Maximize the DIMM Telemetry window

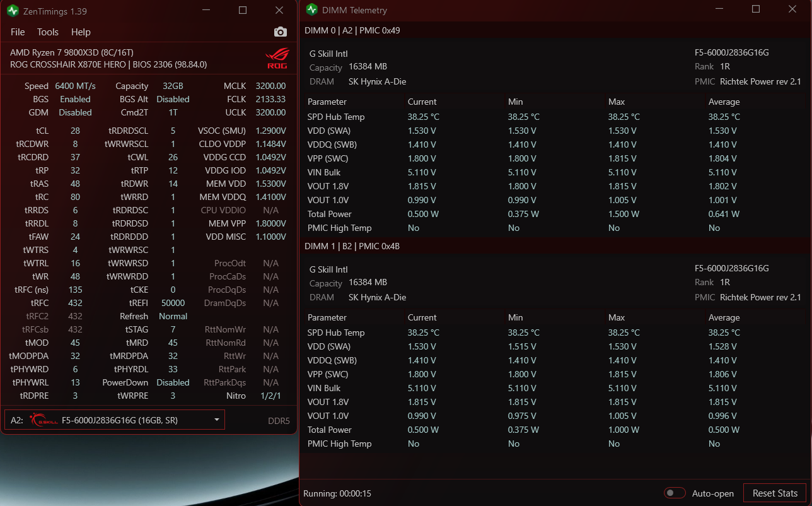coord(756,9)
